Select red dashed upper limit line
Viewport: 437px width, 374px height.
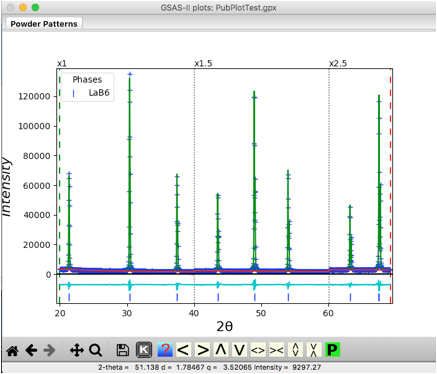(390, 187)
